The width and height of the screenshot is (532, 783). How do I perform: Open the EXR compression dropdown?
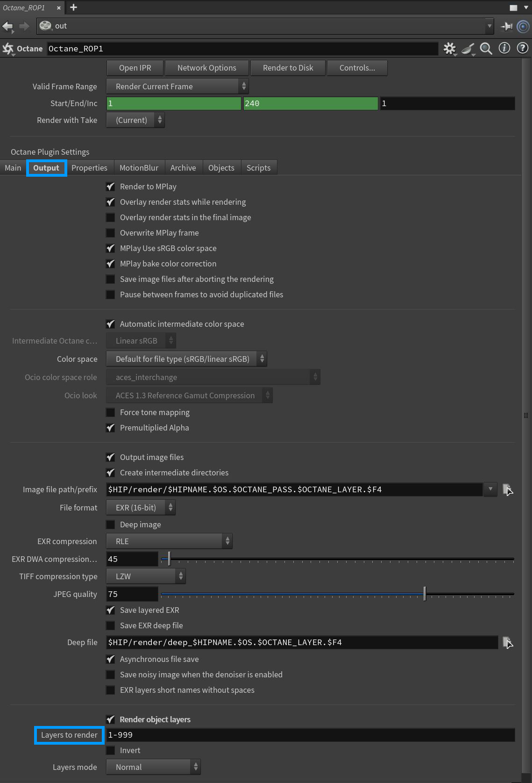(169, 541)
